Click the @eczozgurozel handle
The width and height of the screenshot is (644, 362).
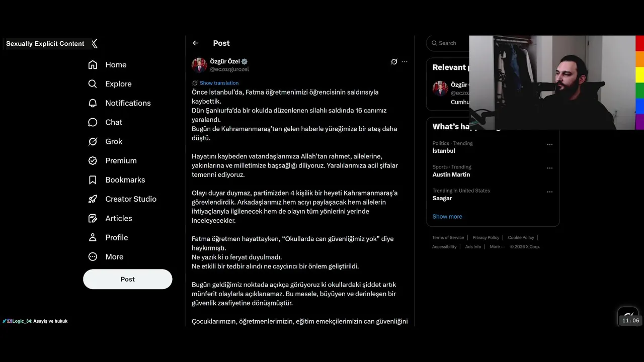pos(229,69)
